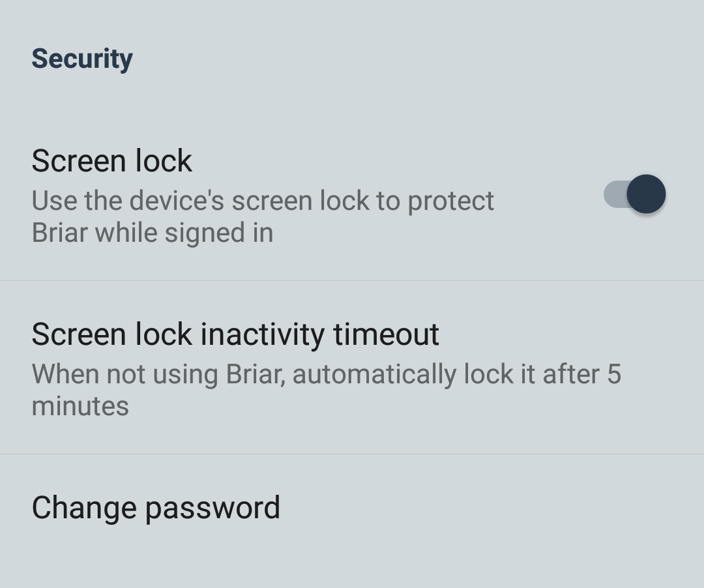704x588 pixels.
Task: Click the number 5 in the timeout description
Action: (613, 374)
